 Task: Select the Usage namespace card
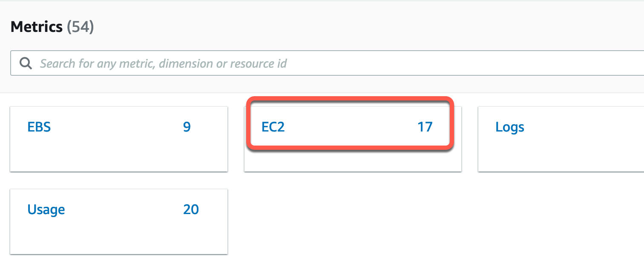(119, 222)
